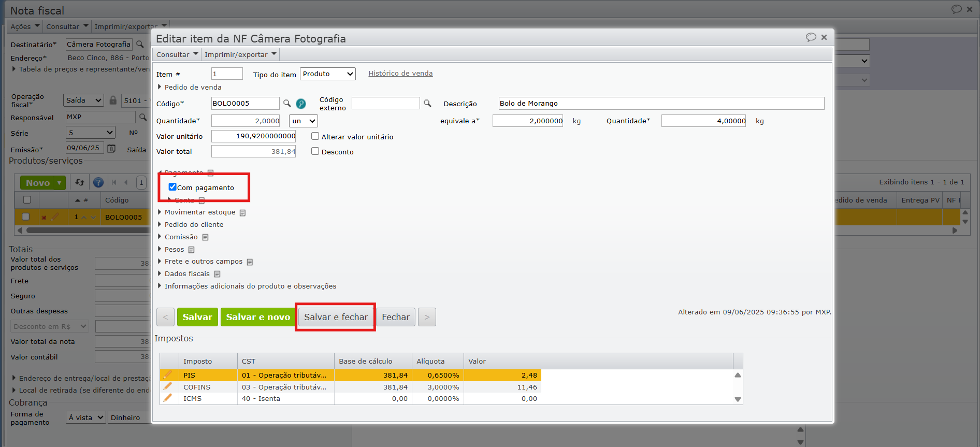Click the Fechar button
Screen dimensions: 980x447
[x=396, y=317]
